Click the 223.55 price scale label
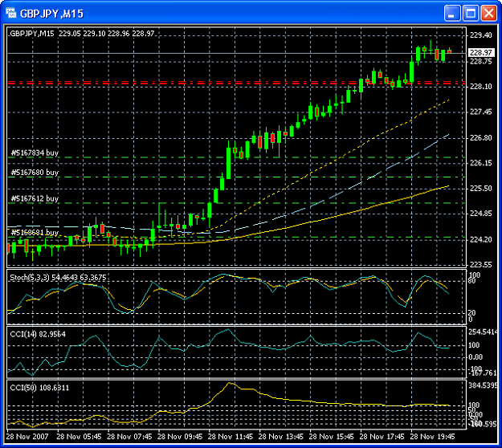This screenshot has height=448, width=502. click(x=481, y=265)
